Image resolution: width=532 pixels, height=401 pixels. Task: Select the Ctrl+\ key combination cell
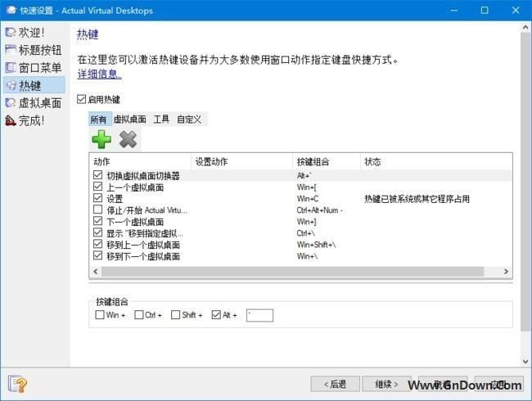tap(306, 233)
